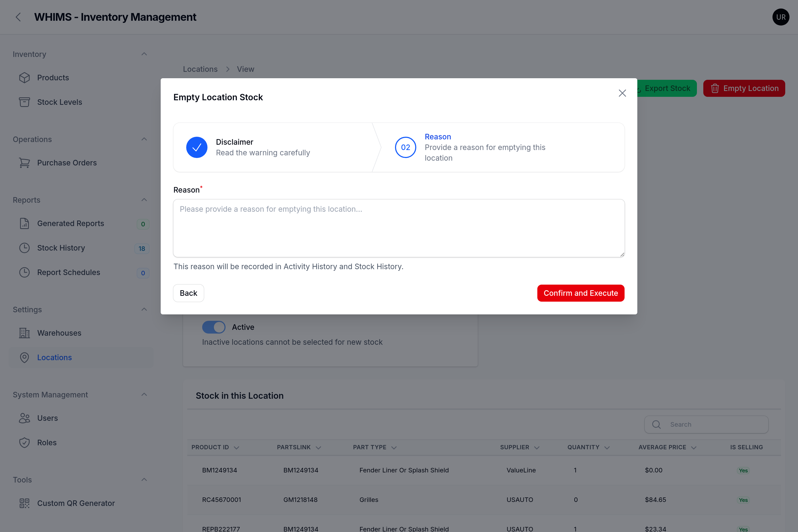Close the Empty Location Stock dialog
798x532 pixels.
tap(622, 93)
